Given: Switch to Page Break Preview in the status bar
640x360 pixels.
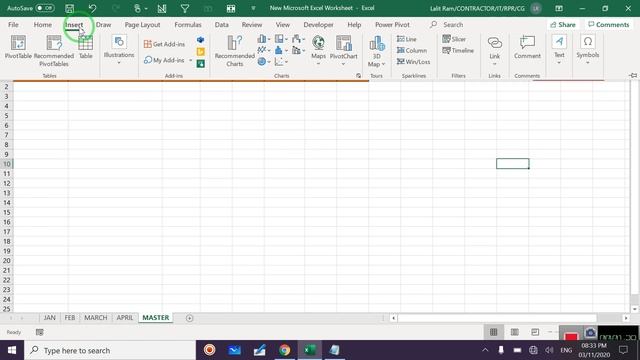Looking at the screenshot, I should [x=535, y=332].
